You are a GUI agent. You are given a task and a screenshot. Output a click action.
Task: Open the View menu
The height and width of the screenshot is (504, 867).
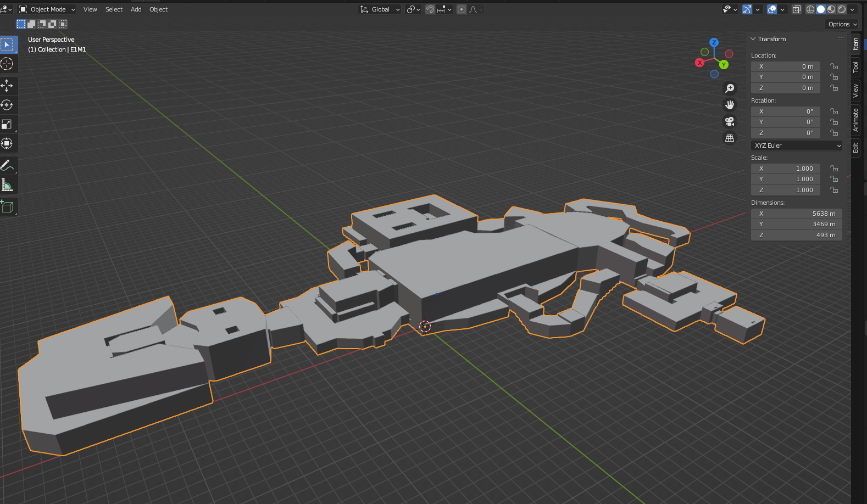tap(90, 9)
